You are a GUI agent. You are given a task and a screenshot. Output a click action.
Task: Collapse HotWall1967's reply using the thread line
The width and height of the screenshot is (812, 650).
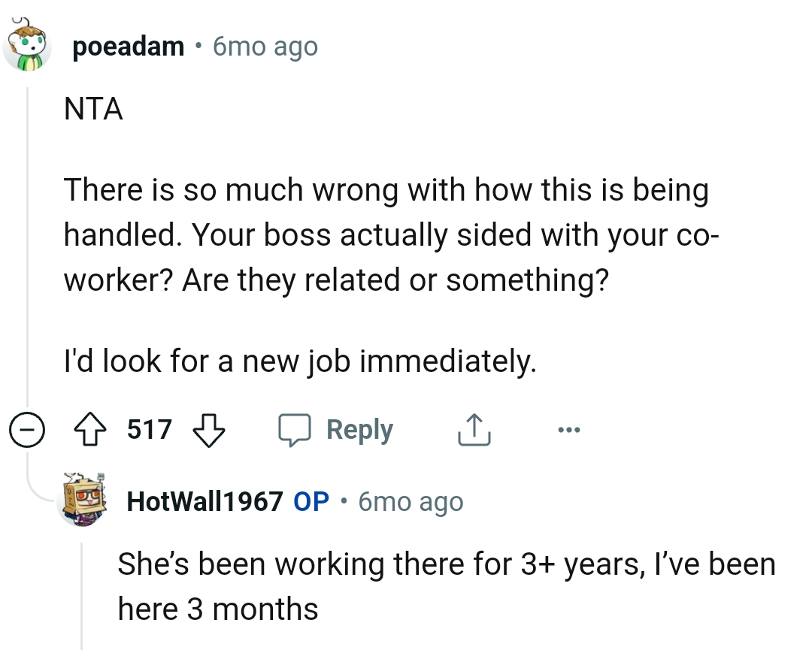click(81, 594)
